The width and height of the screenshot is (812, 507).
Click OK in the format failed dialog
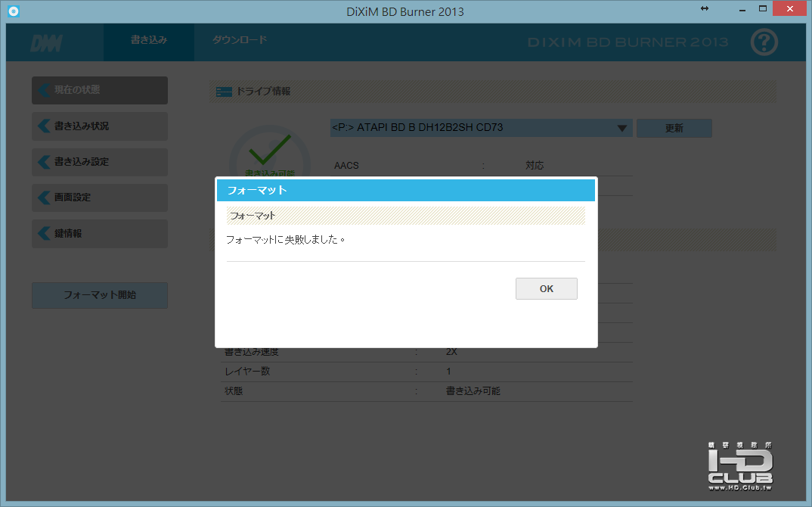click(547, 289)
